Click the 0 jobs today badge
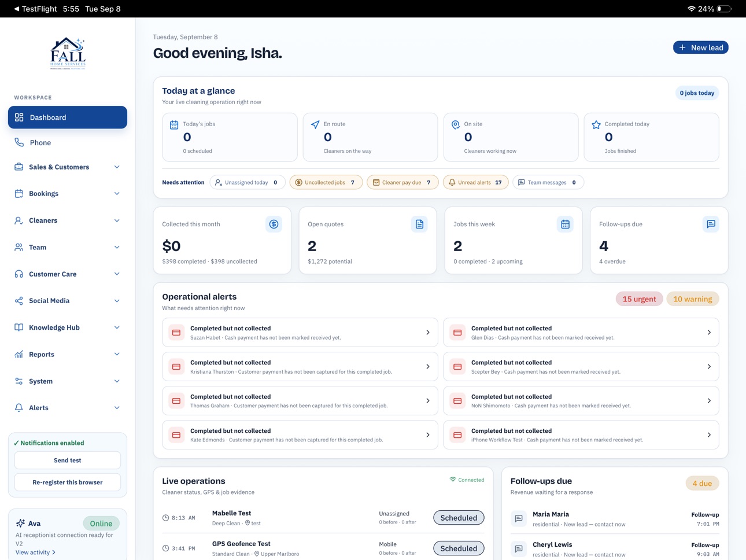Viewport: 746px width, 560px height. (x=697, y=93)
